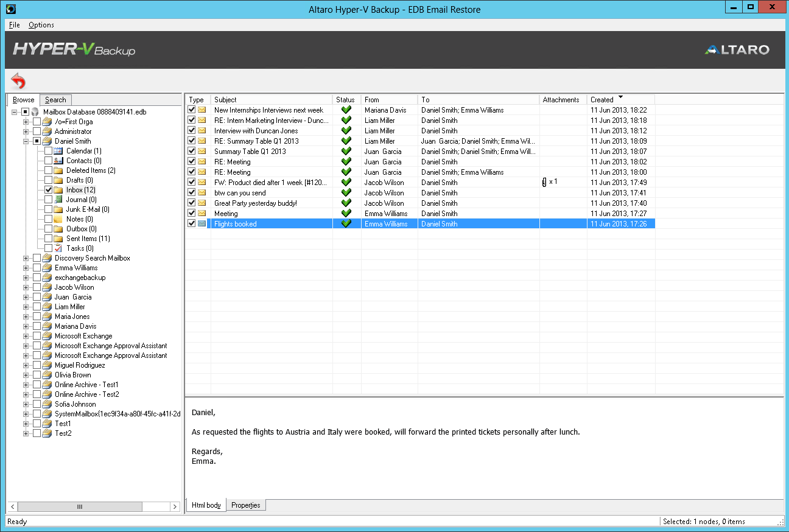This screenshot has height=532, width=789.
Task: Check the Liam Miller mailbox checkbox
Action: (37, 307)
